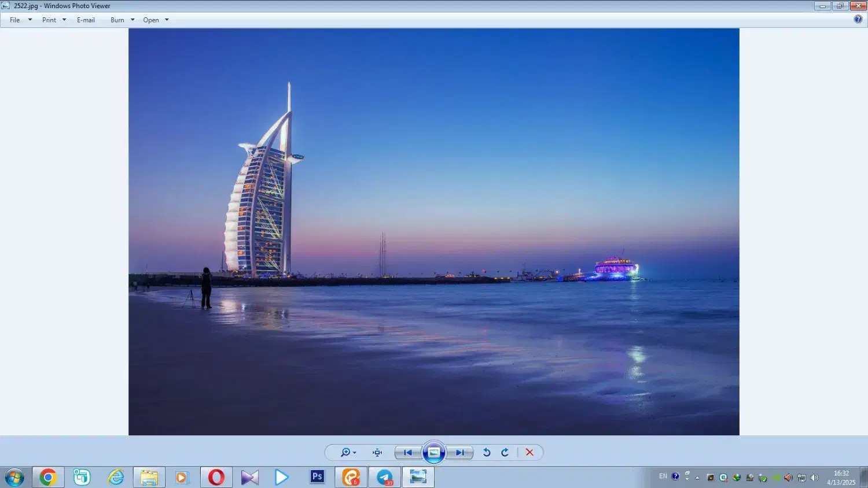Expand the Print dropdown
Image resolution: width=868 pixels, height=488 pixels.
54,20
